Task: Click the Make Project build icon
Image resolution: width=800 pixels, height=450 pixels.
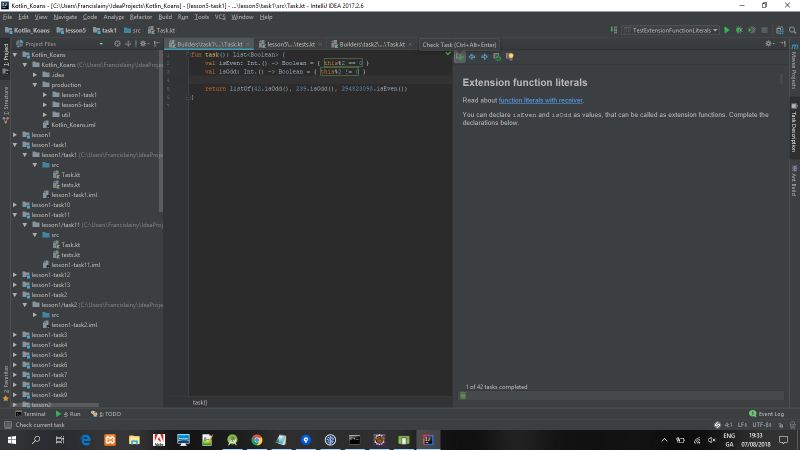Action: 614,30
